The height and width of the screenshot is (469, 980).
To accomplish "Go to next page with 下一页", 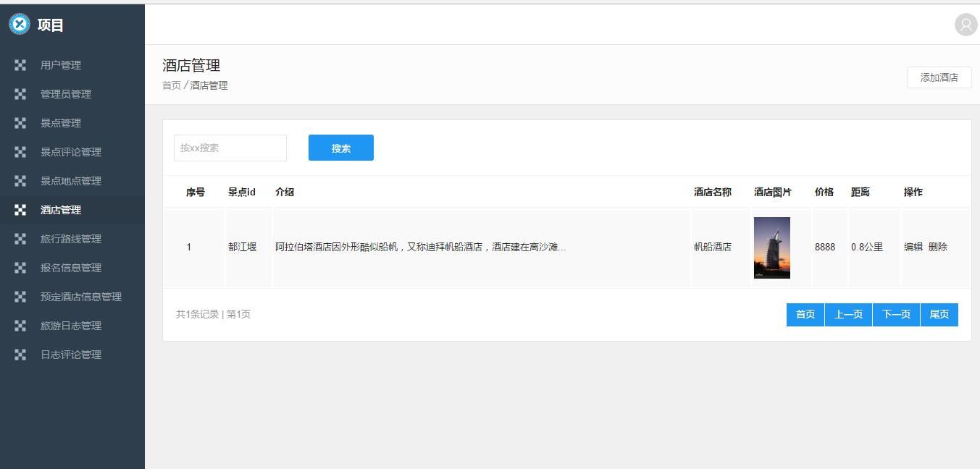I will click(x=896, y=315).
